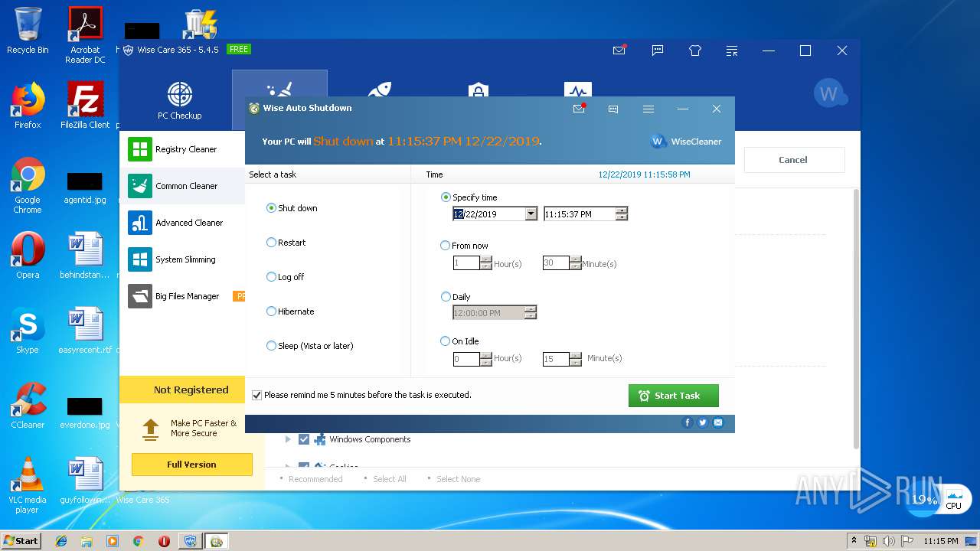Click the Select None link

click(x=459, y=479)
